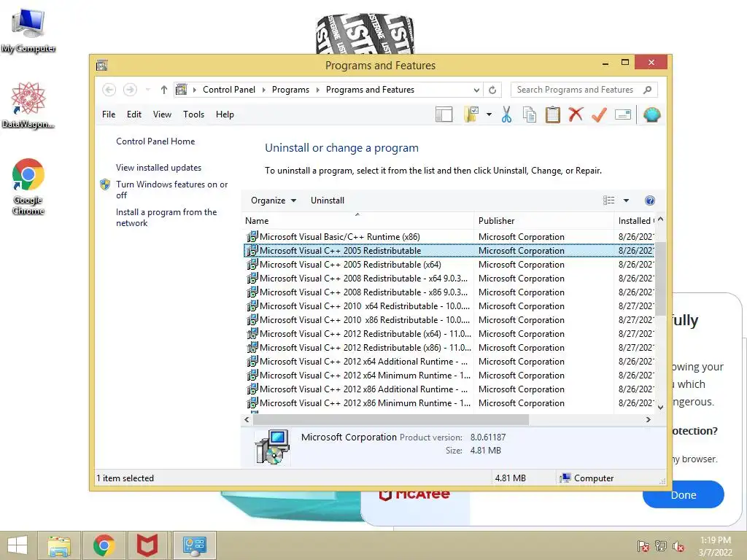Image resolution: width=747 pixels, height=560 pixels.
Task: Open File Explorer from the taskbar
Action: [59, 545]
